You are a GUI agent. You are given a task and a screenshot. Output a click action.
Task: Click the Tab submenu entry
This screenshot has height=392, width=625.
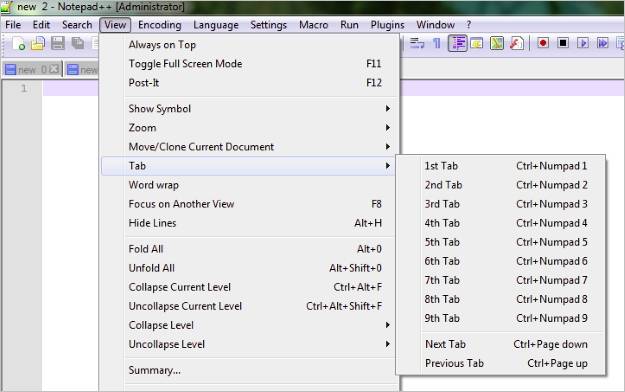click(x=248, y=166)
